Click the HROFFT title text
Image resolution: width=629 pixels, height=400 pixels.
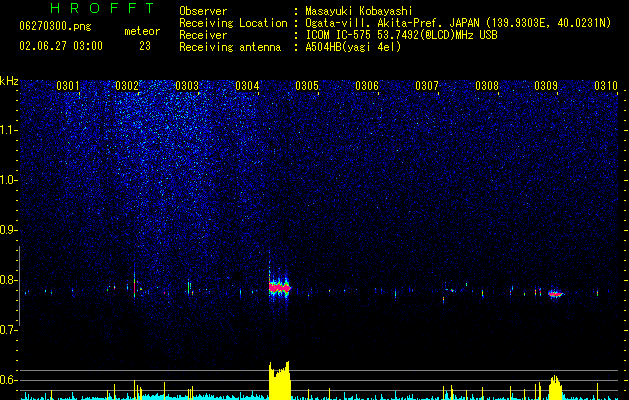click(x=103, y=8)
